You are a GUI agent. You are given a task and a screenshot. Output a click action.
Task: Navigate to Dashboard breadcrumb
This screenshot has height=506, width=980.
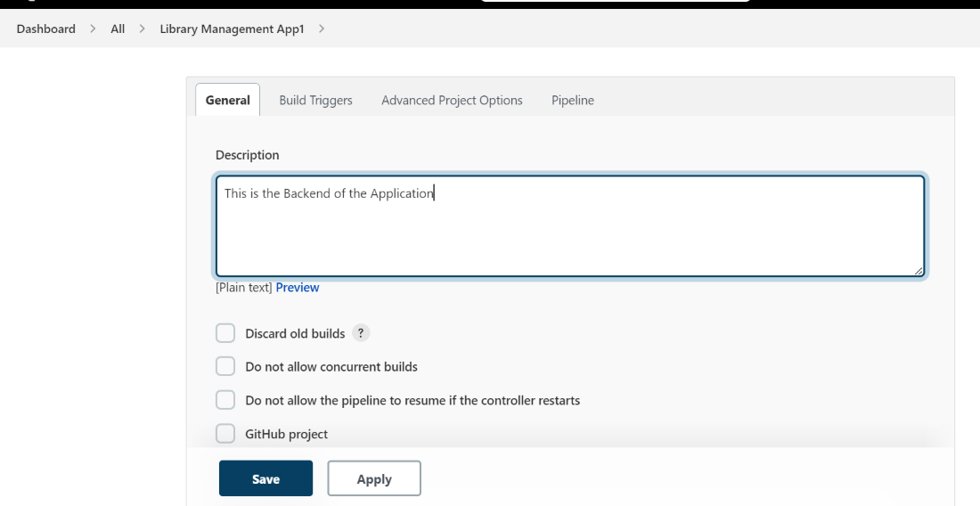point(46,29)
